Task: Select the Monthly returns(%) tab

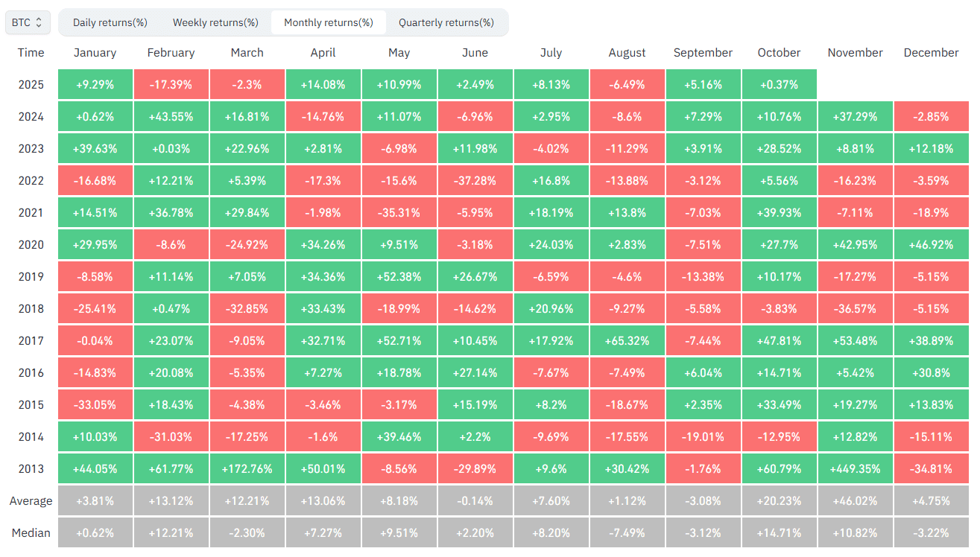Action: coord(329,22)
